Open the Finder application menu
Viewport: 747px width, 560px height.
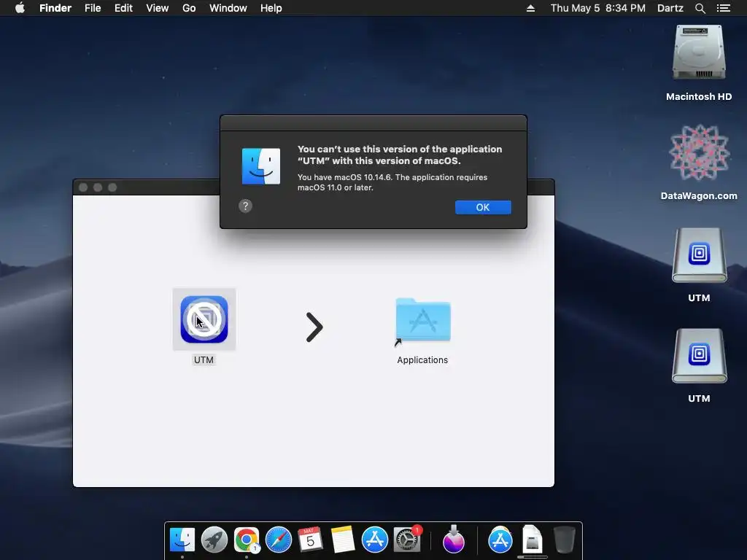pos(55,8)
